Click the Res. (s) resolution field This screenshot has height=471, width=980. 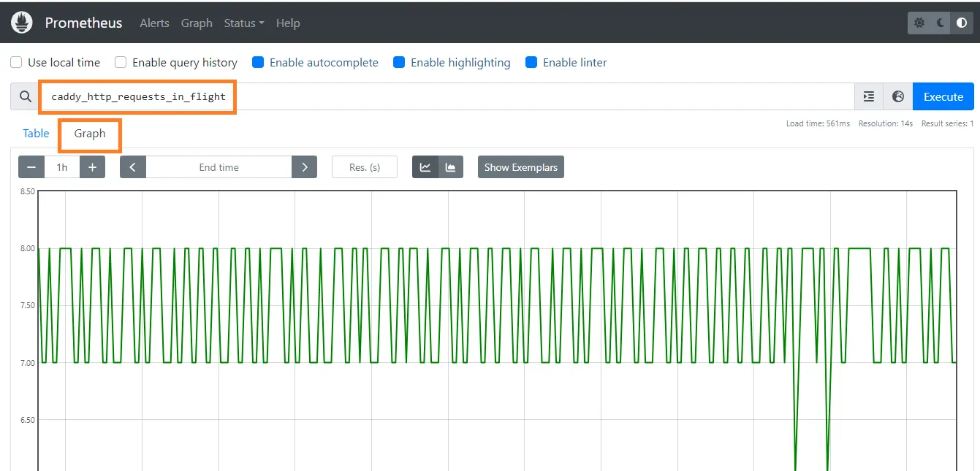click(x=365, y=167)
